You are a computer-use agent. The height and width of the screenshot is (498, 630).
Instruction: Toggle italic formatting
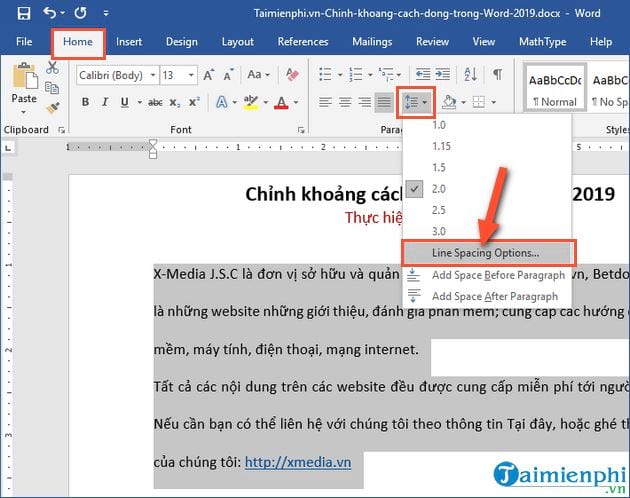point(105,102)
